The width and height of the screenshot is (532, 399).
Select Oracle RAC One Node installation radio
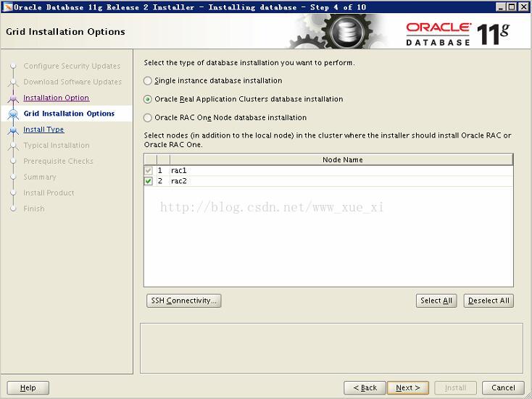point(148,117)
